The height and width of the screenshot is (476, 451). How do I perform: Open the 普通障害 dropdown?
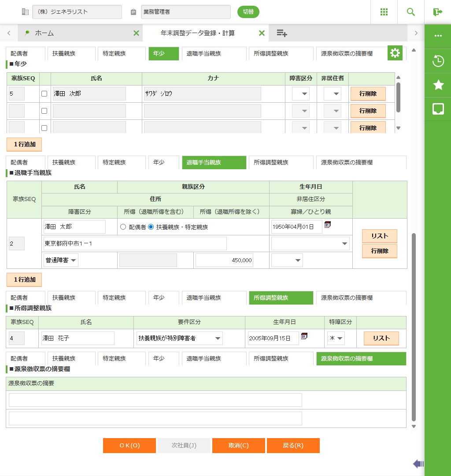(x=61, y=260)
